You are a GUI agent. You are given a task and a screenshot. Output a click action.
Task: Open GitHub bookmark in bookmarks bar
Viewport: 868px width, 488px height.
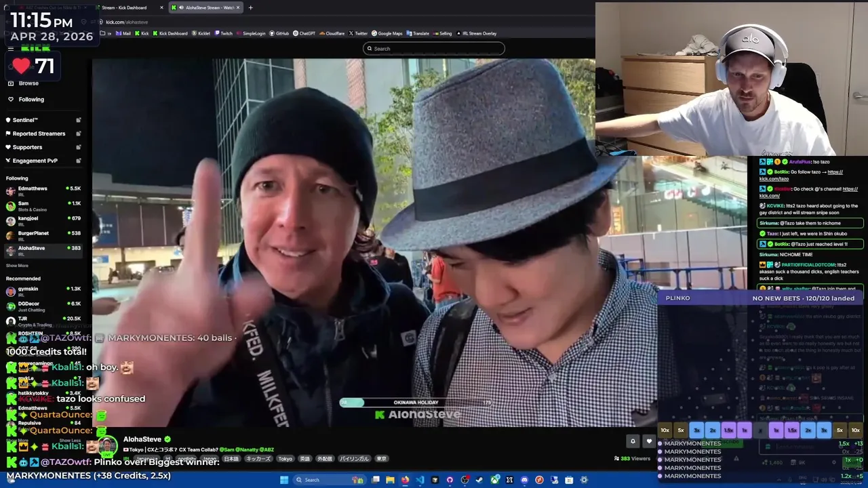[x=279, y=33]
